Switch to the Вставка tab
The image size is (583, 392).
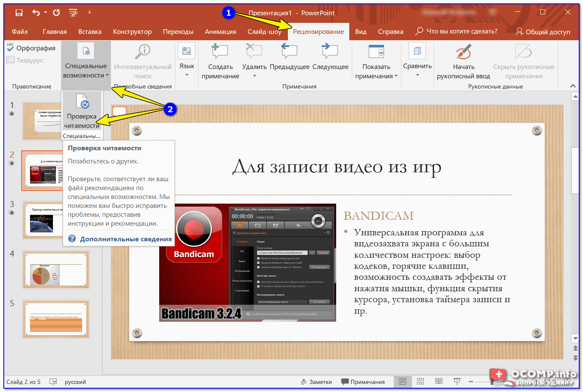click(90, 31)
